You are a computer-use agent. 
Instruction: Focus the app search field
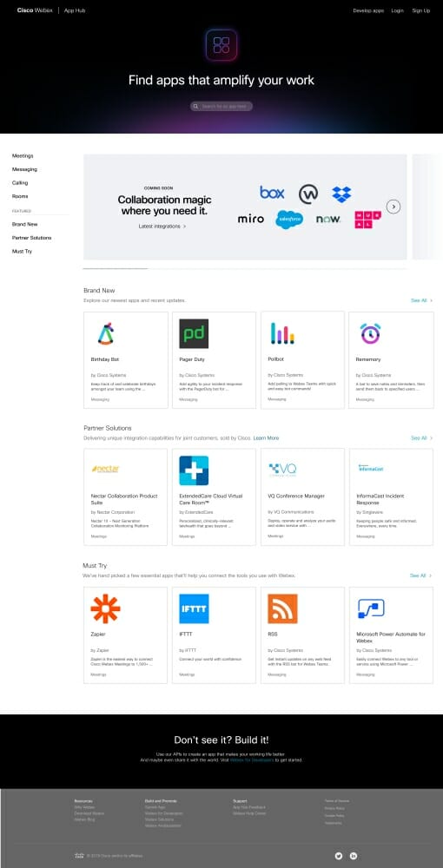pos(221,106)
